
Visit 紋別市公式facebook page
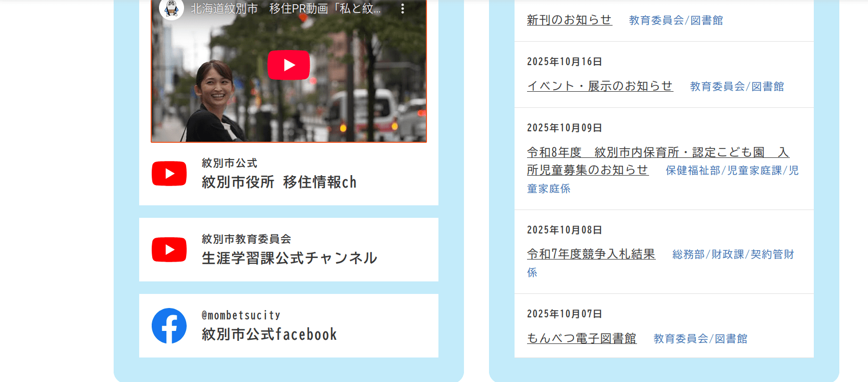269,334
